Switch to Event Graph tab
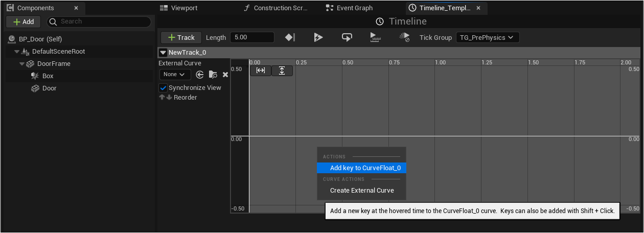This screenshot has height=233, width=644. (354, 8)
